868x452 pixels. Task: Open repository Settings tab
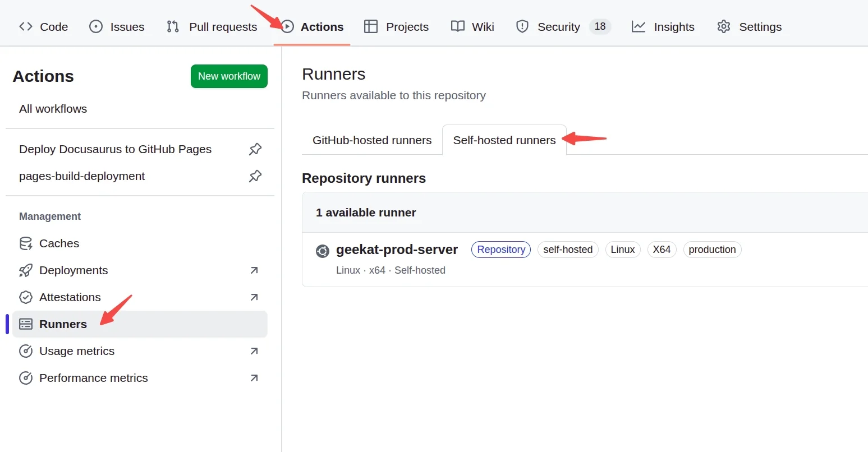(x=749, y=27)
